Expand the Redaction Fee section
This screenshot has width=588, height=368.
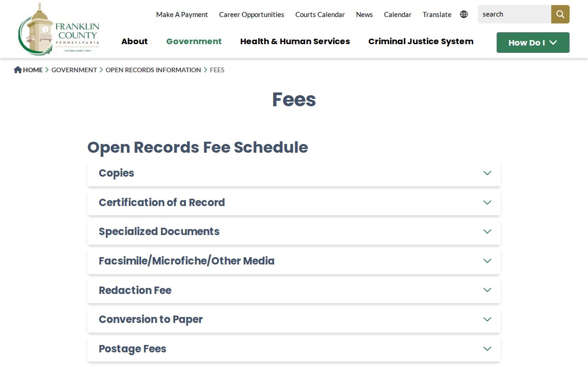294,290
